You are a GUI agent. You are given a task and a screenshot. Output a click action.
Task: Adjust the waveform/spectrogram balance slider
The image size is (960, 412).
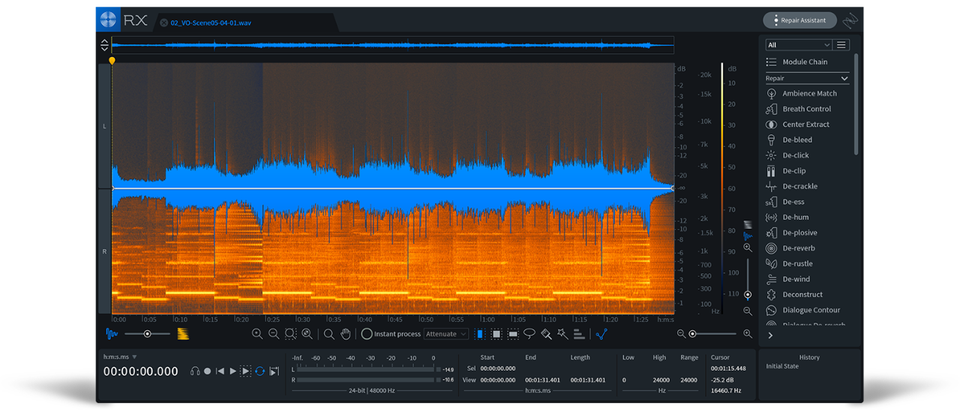[x=148, y=334]
